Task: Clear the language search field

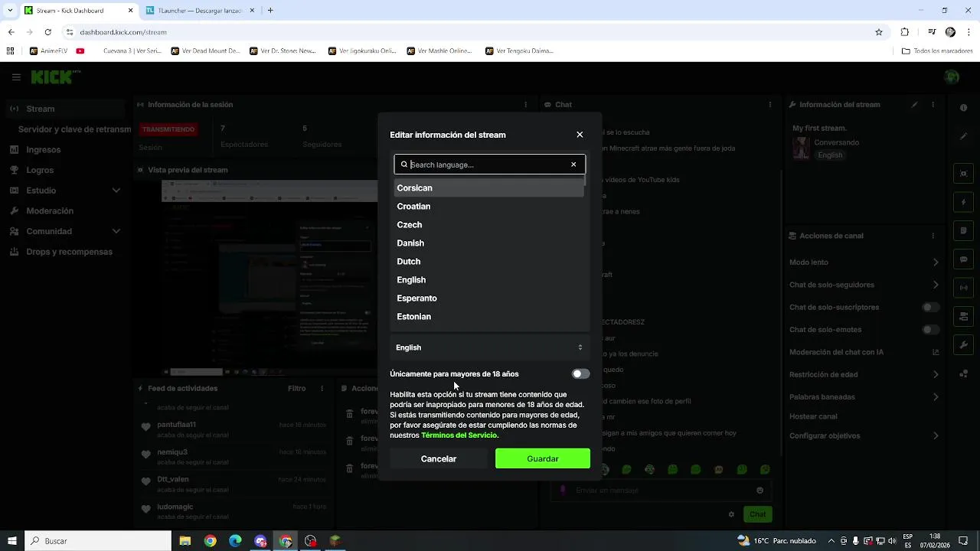Action: (573, 165)
